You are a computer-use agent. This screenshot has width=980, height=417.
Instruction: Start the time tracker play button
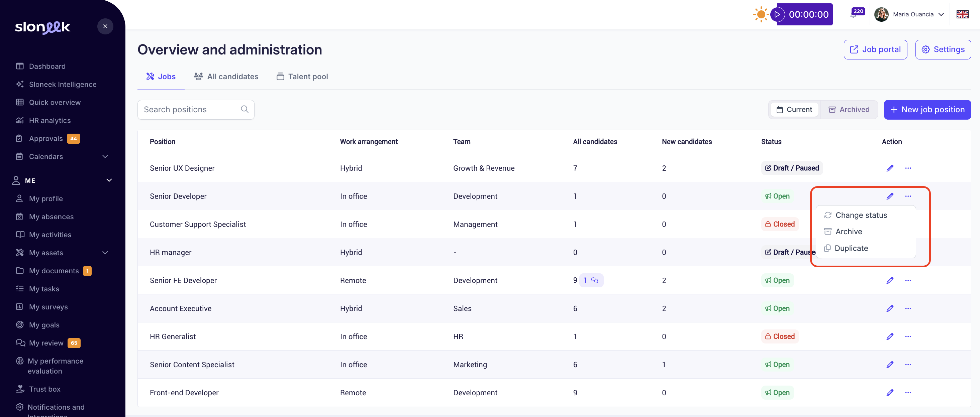(x=777, y=14)
